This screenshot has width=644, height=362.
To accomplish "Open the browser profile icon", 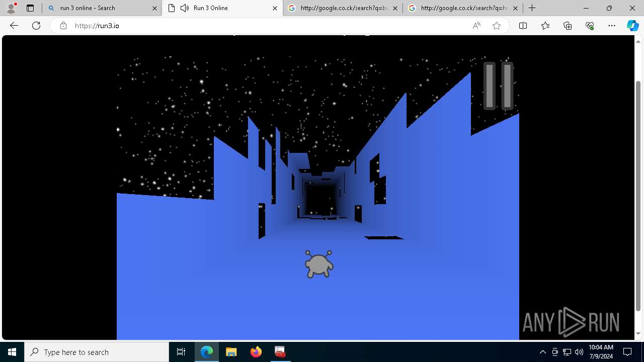I will point(11,8).
